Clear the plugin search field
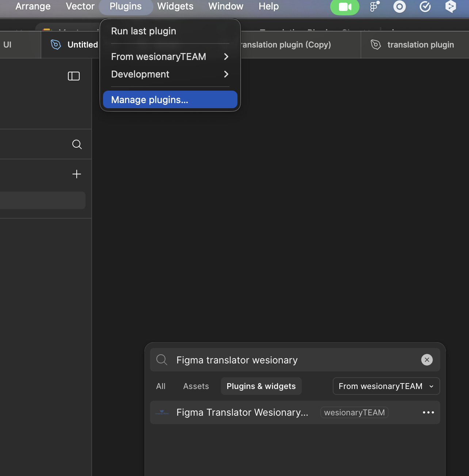Viewport: 469px width, 476px height. [427, 360]
